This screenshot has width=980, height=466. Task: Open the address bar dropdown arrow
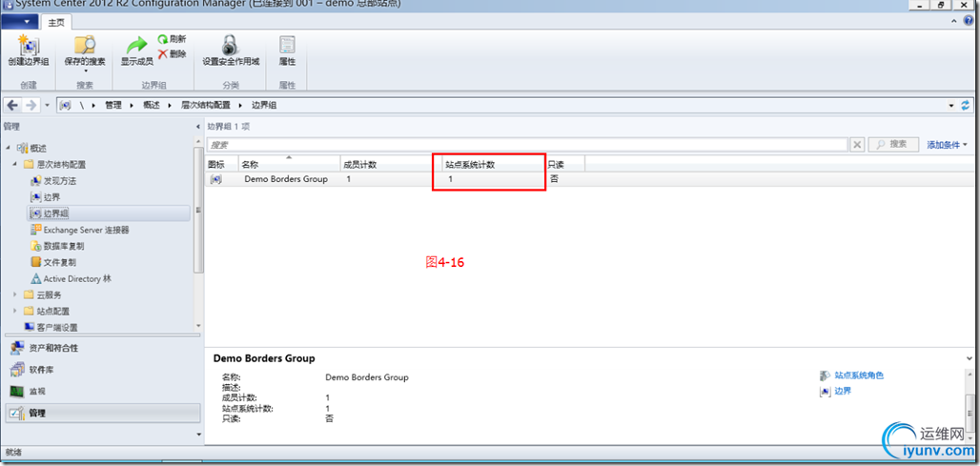951,106
